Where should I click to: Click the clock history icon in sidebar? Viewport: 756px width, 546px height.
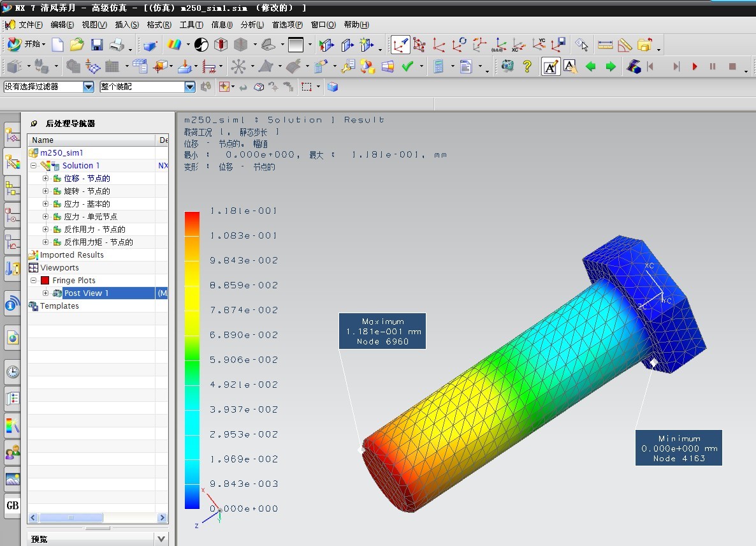coord(13,371)
